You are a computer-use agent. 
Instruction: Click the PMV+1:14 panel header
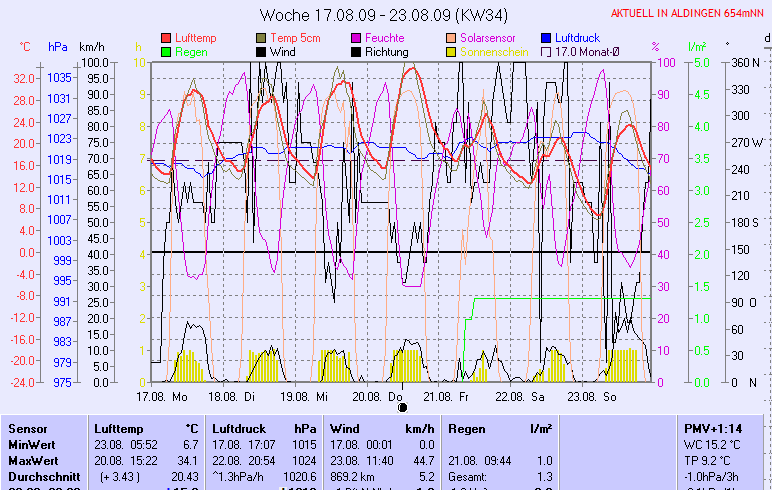711,428
